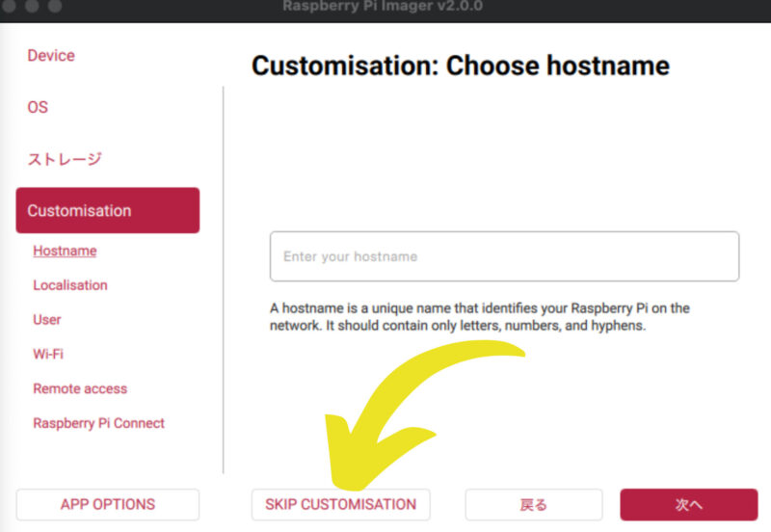
Task: Select Raspberry Pi Connect in sidebar
Action: tap(98, 423)
